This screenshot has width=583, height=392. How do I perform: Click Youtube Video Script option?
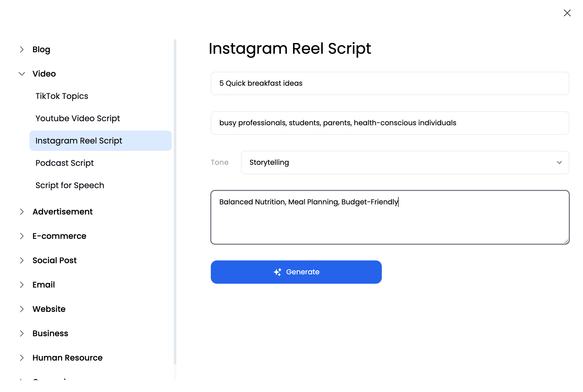78,118
